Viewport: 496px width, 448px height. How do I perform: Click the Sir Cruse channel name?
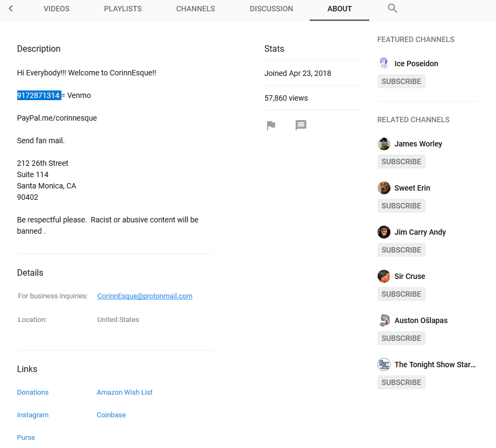[409, 276]
